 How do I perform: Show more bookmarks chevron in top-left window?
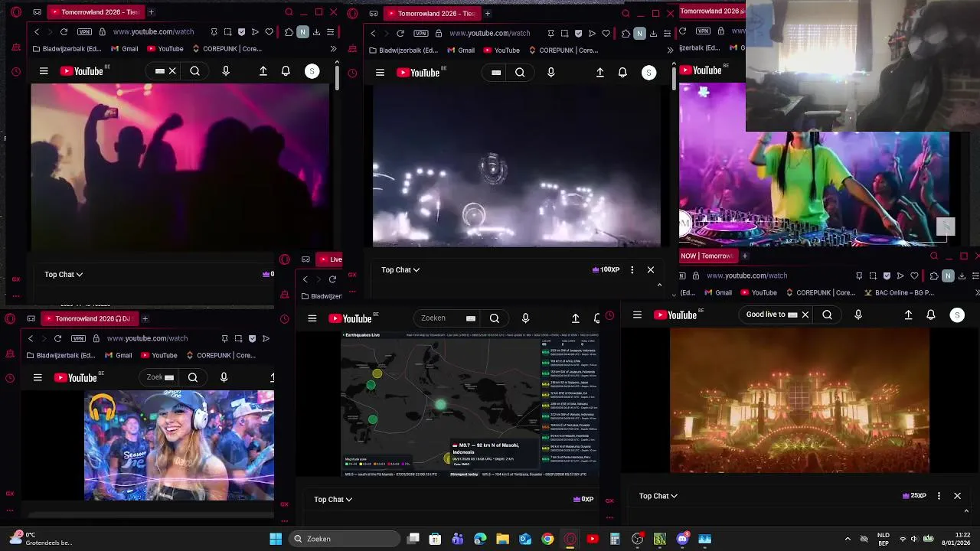(333, 49)
